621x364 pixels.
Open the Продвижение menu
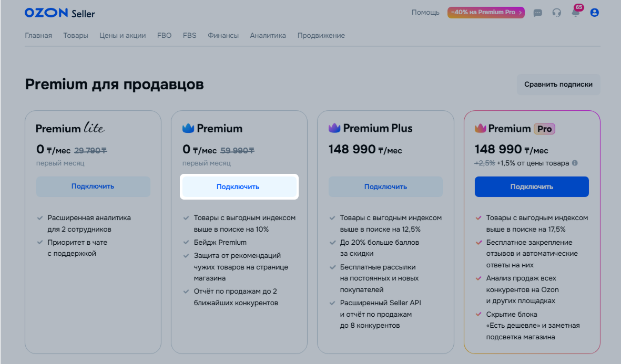point(321,36)
